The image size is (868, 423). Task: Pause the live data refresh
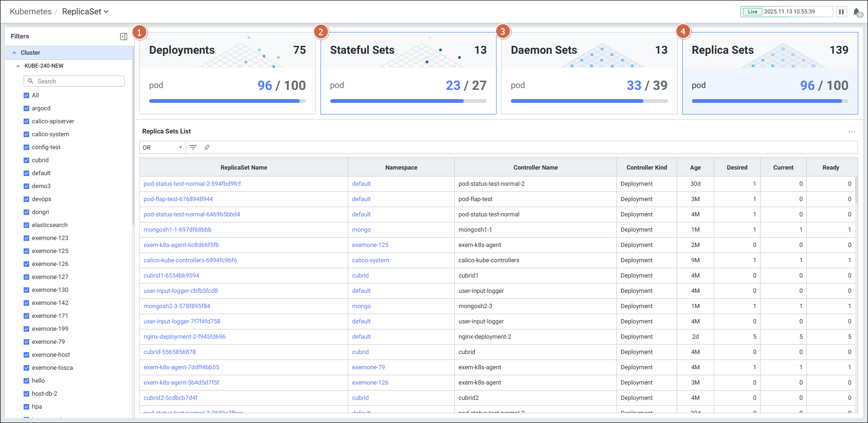[x=841, y=12]
